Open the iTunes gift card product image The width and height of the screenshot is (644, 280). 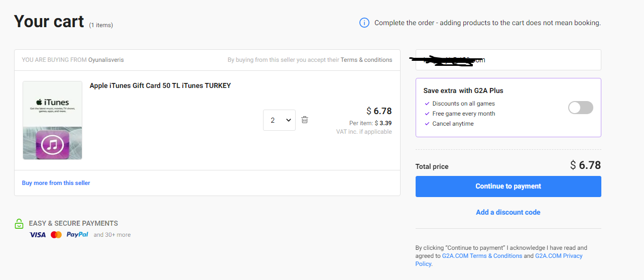tap(52, 120)
